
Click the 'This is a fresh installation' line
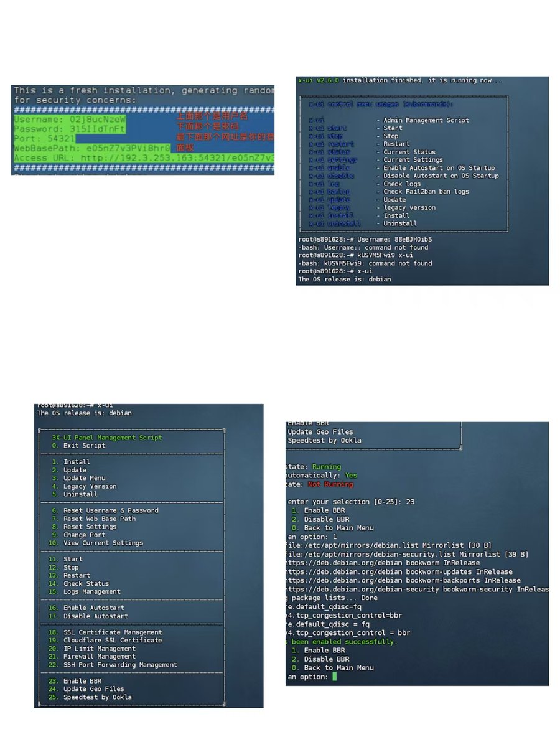tap(144, 91)
